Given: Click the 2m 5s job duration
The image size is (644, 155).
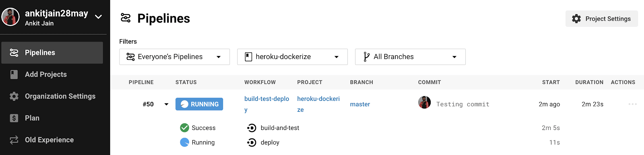Looking at the screenshot, I should 551,128.
